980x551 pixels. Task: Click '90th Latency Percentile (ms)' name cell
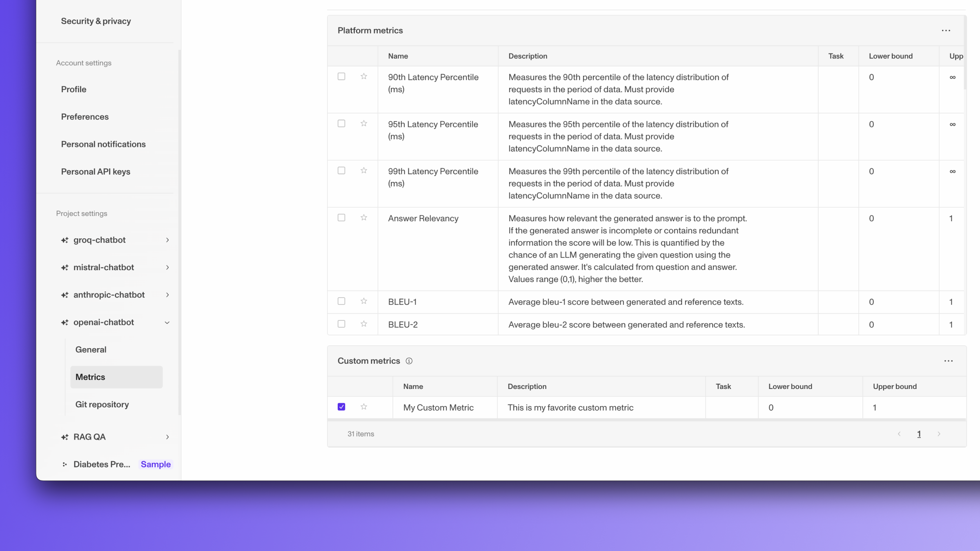pyautogui.click(x=433, y=83)
